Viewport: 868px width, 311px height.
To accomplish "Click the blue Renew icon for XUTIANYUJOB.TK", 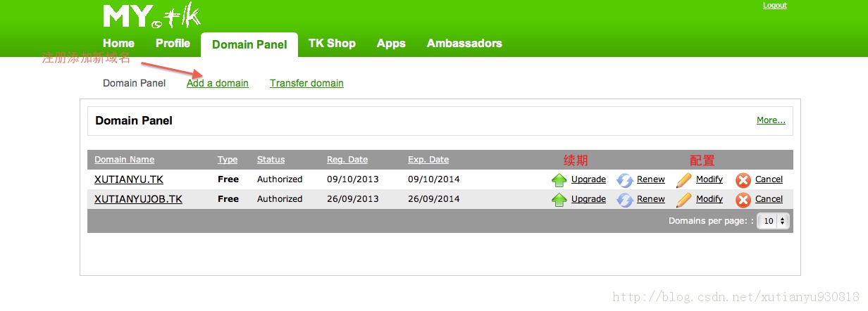I will (x=625, y=200).
